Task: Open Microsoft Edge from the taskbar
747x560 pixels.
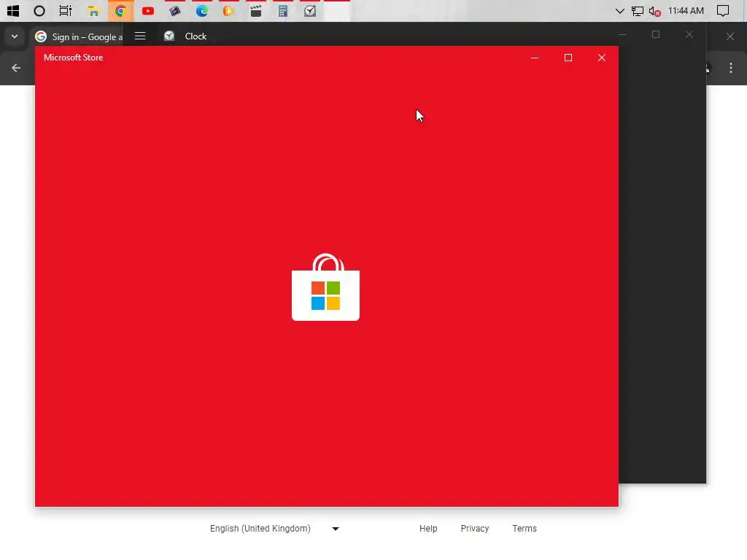Action: coord(201,11)
